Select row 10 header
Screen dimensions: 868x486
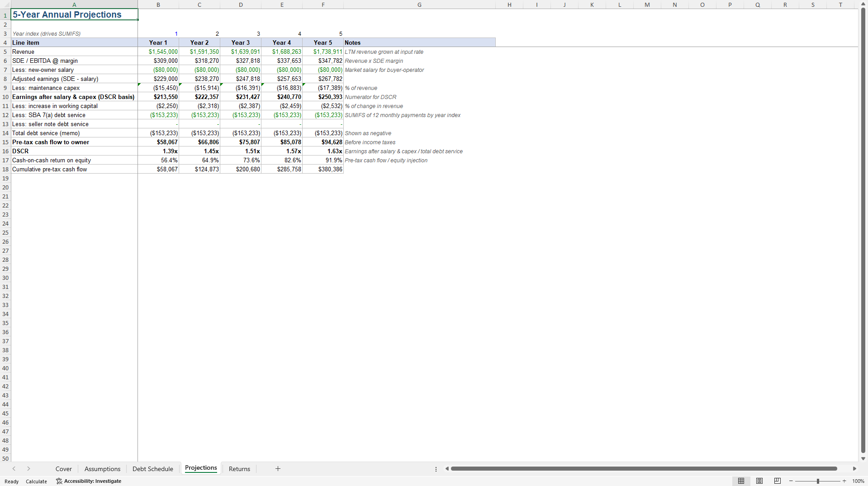click(x=5, y=97)
